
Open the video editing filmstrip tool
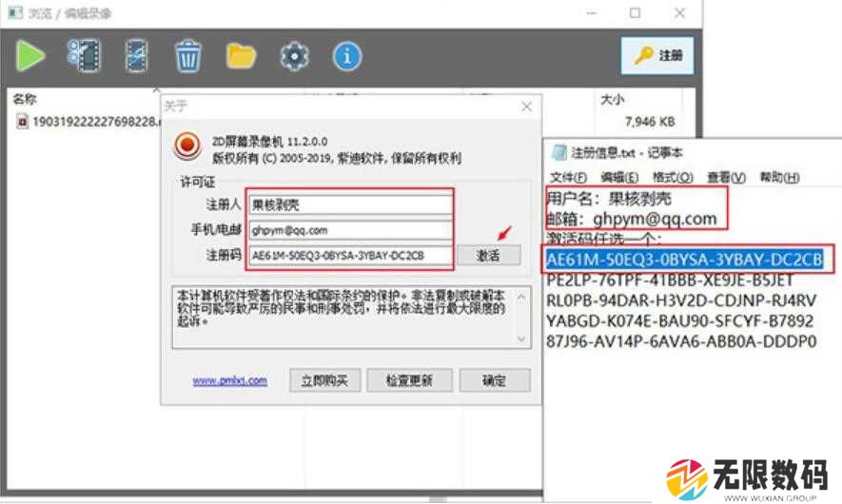84,55
